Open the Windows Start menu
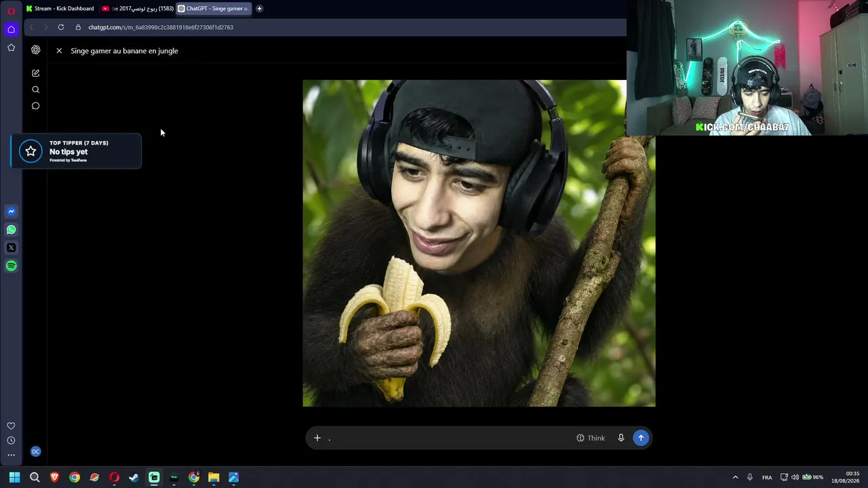 pos(14,477)
